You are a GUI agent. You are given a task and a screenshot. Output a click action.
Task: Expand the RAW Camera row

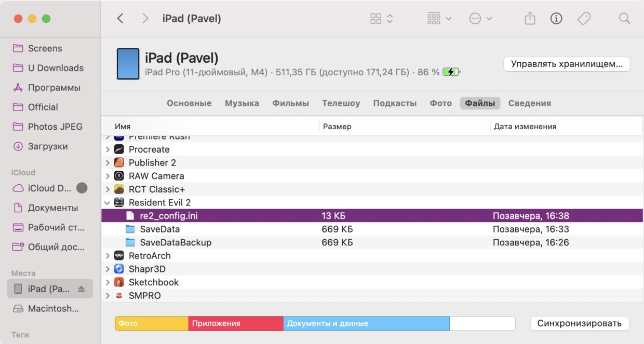pyautogui.click(x=108, y=176)
